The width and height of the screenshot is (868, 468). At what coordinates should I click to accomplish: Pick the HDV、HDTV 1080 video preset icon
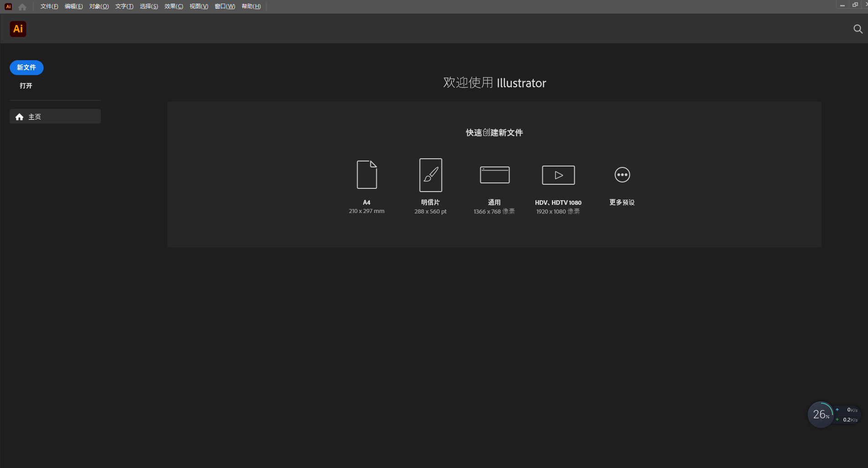click(558, 175)
